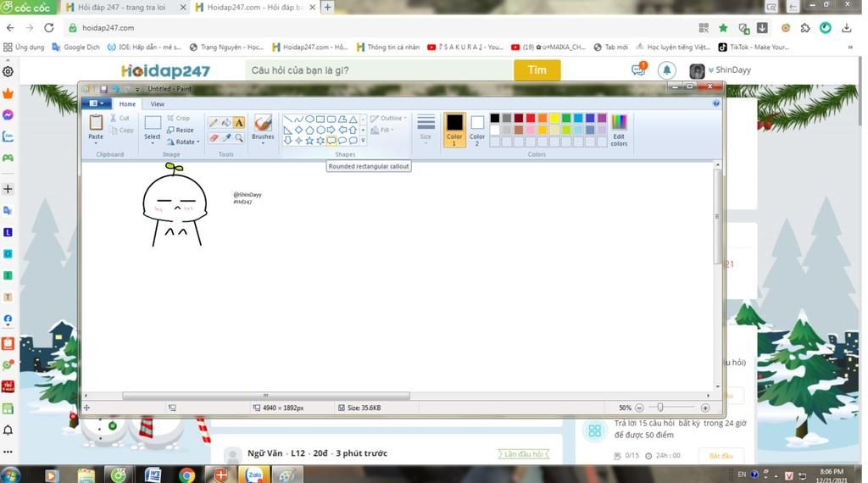Click the Paste clipboard icon
Image resolution: width=868 pixels, height=483 pixels.
(96, 122)
